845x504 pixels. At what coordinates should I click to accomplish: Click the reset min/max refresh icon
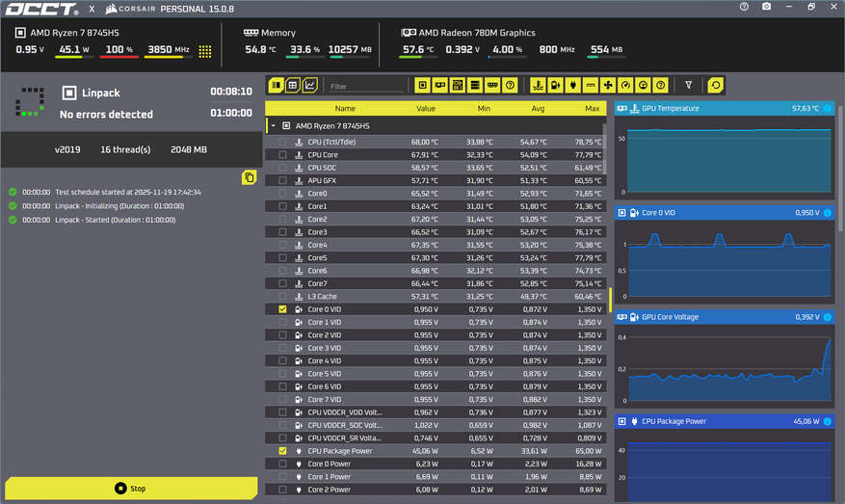pyautogui.click(x=715, y=85)
